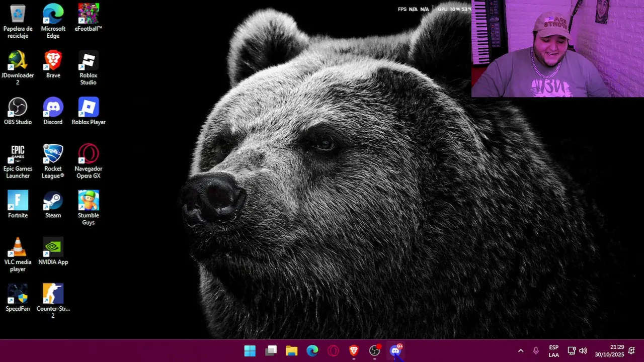Select the SpeedFan desktop icon
This screenshot has height=362, width=644.
click(x=18, y=298)
